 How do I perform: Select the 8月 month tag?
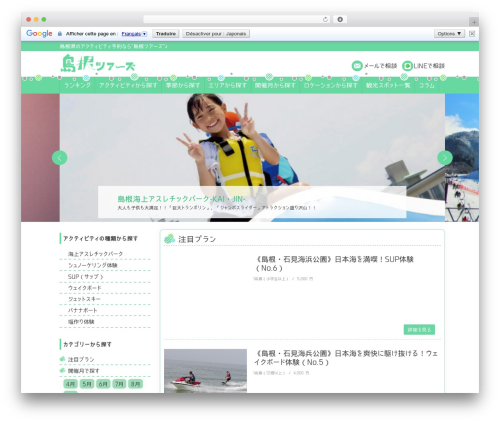tap(136, 384)
